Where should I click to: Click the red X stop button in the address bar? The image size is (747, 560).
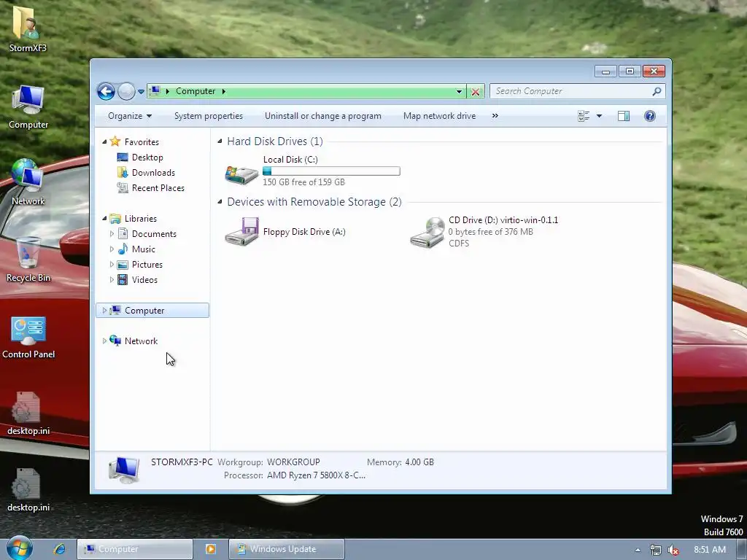coord(475,91)
